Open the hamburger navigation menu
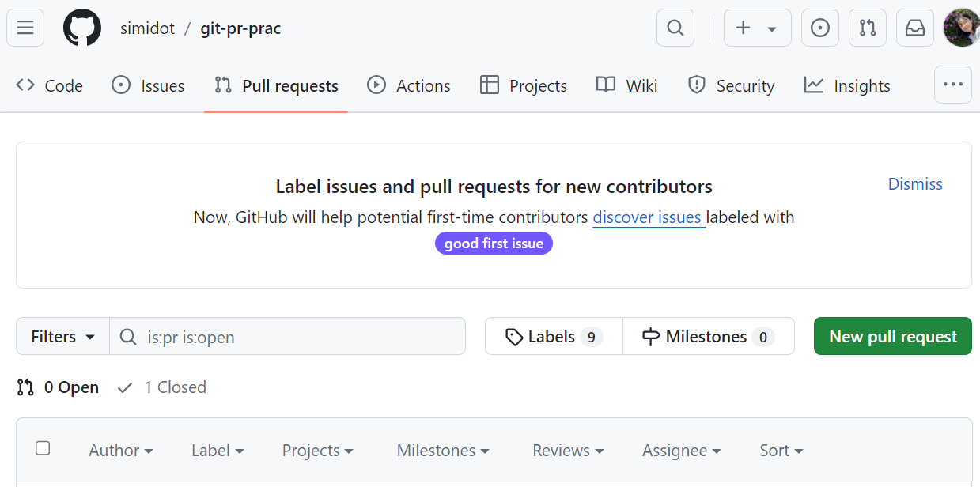 pos(25,28)
